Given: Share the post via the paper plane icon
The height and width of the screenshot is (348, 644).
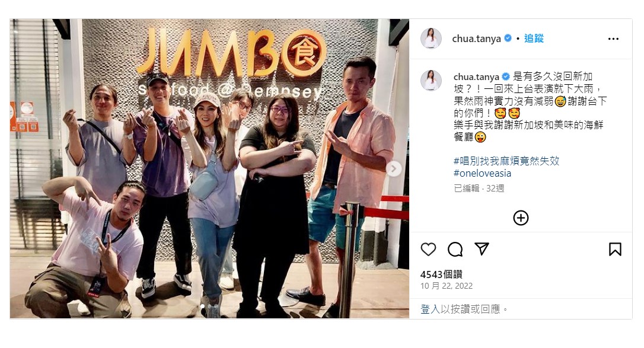Looking at the screenshot, I should [482, 248].
